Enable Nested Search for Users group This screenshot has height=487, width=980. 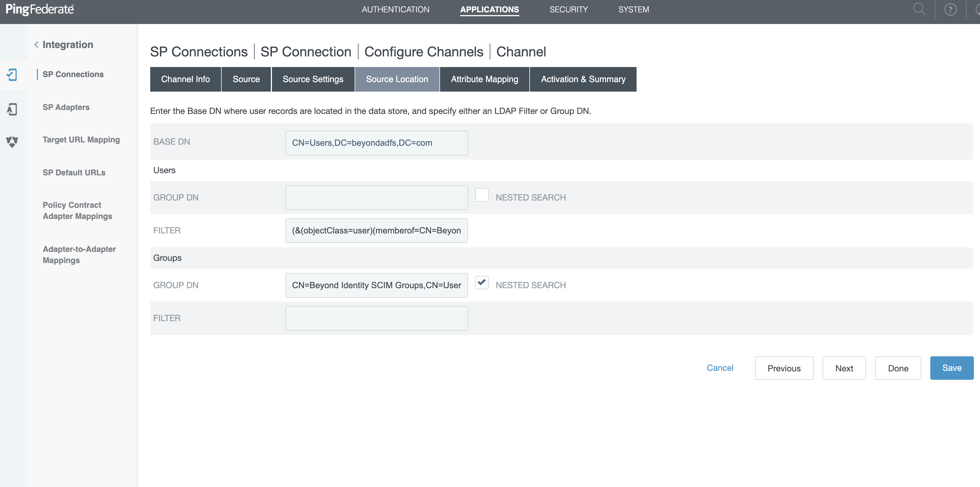[x=482, y=195]
